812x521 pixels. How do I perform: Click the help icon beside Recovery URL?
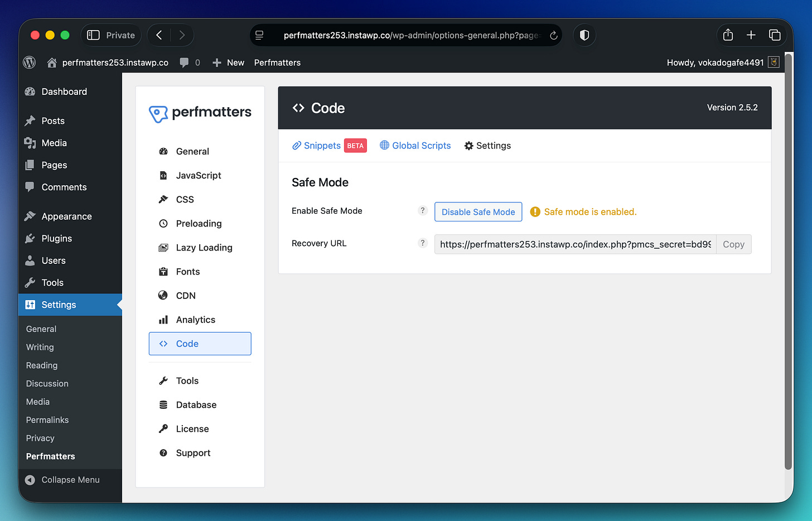pos(423,243)
